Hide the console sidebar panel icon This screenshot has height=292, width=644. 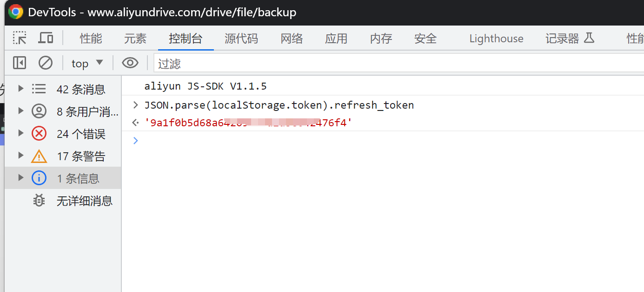pos(20,63)
